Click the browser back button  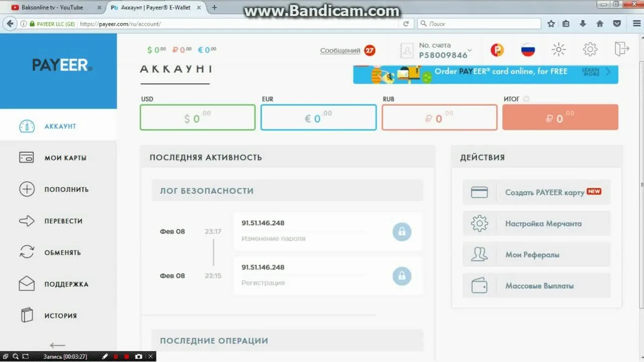(10, 24)
